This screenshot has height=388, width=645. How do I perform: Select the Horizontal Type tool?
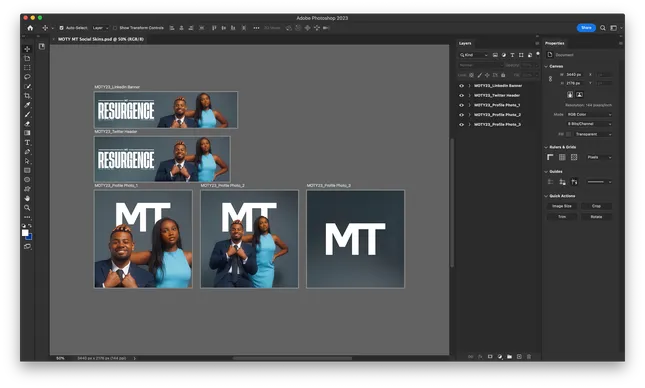27,142
